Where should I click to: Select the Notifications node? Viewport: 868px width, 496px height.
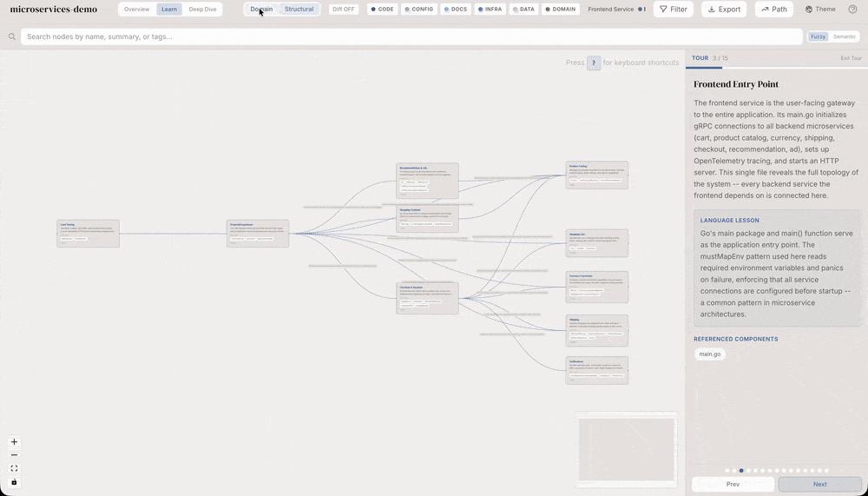point(597,370)
